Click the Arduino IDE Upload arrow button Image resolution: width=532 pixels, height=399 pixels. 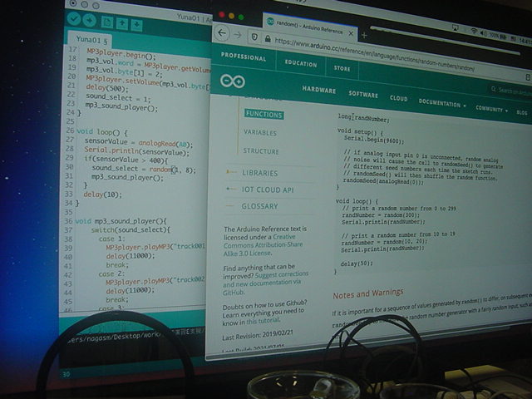(89, 21)
